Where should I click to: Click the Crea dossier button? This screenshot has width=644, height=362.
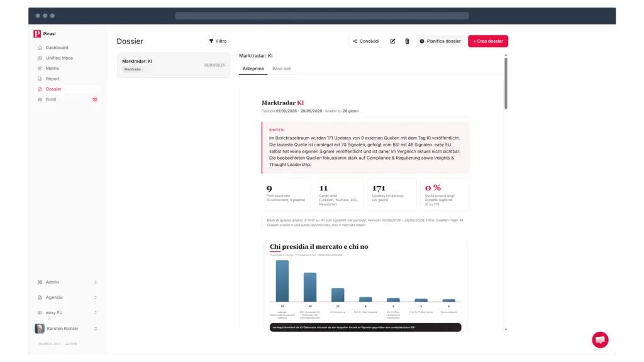pos(488,41)
